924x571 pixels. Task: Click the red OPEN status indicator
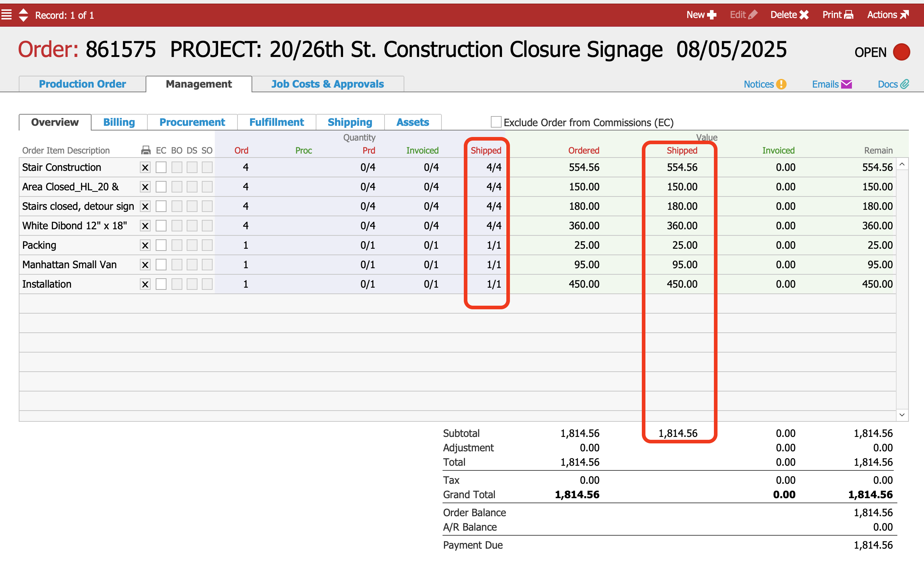[901, 52]
